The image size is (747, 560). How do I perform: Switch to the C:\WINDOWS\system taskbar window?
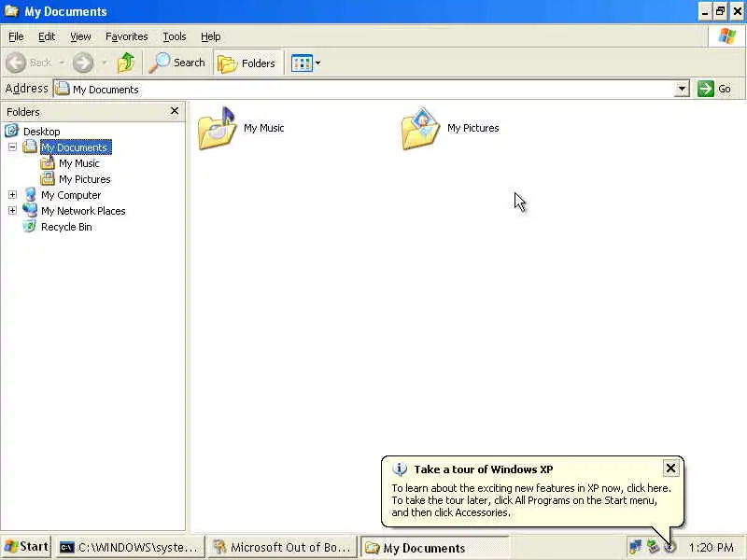[130, 547]
